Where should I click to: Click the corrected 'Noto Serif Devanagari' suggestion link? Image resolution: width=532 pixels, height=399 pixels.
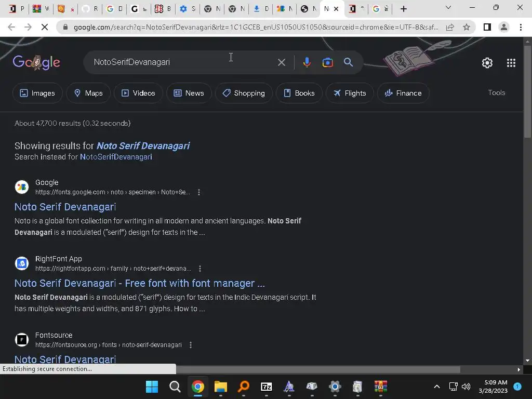click(x=143, y=146)
